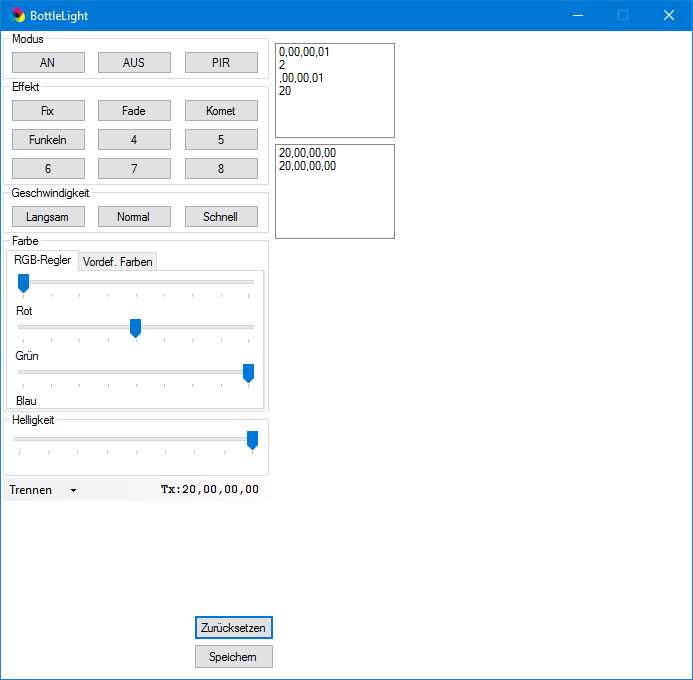Click the Rot slider thumb
The height and width of the screenshot is (680, 693).
coord(23,283)
